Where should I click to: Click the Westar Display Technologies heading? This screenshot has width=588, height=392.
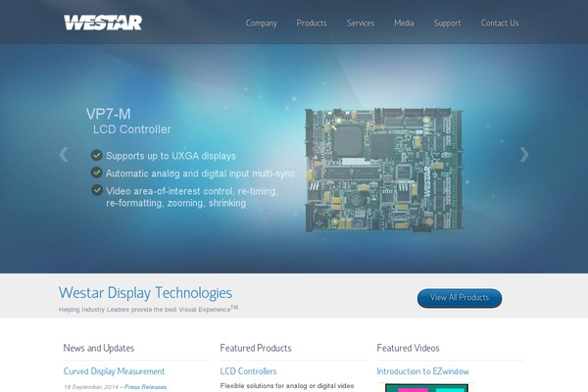click(x=145, y=293)
